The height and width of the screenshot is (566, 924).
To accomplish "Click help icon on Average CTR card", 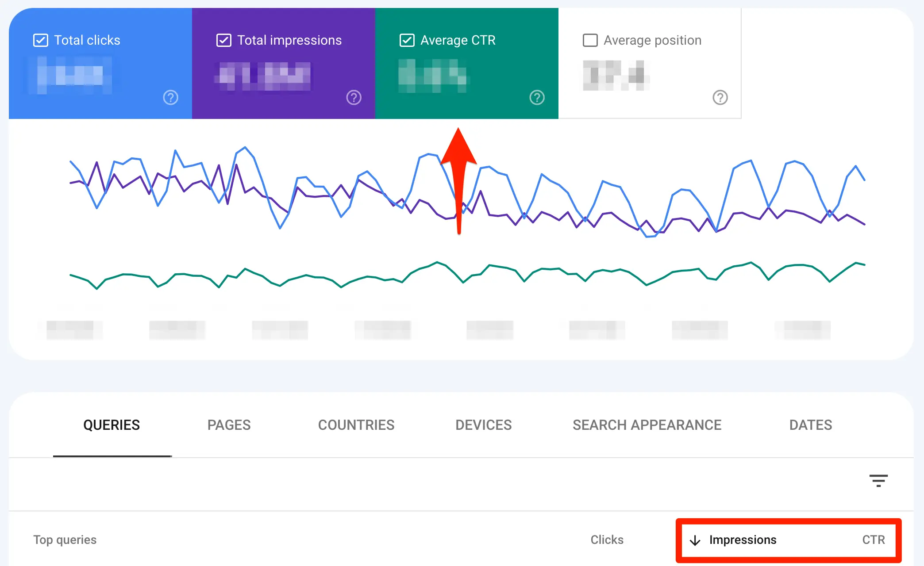I will click(x=537, y=97).
